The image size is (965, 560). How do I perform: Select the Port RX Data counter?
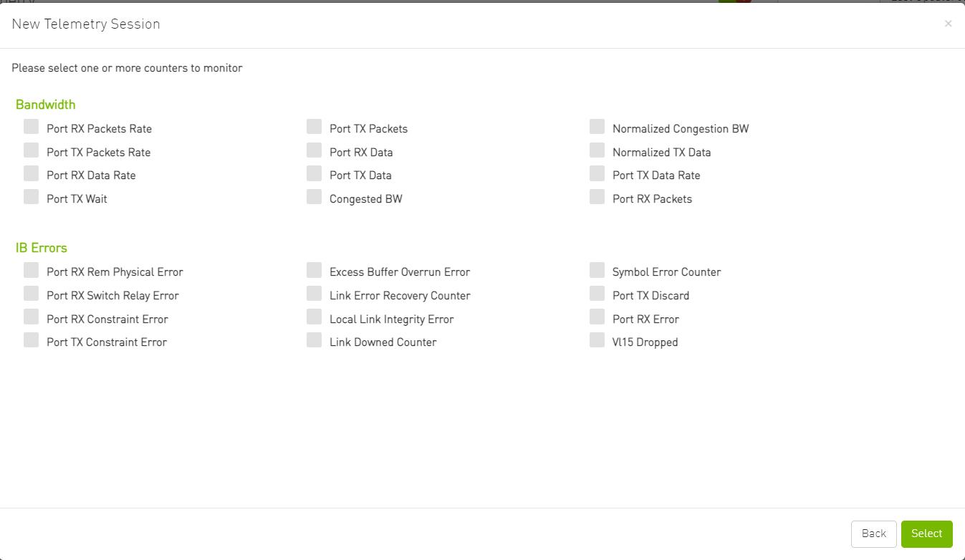314,150
